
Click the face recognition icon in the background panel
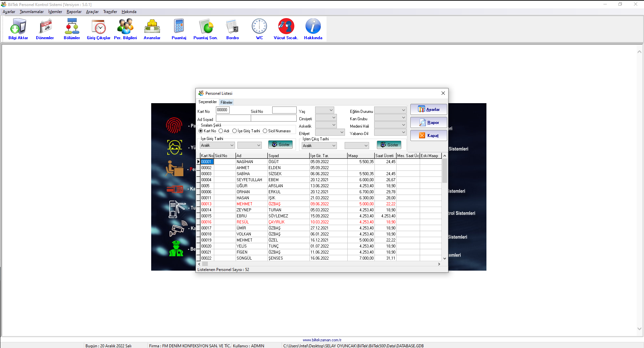pyautogui.click(x=175, y=147)
